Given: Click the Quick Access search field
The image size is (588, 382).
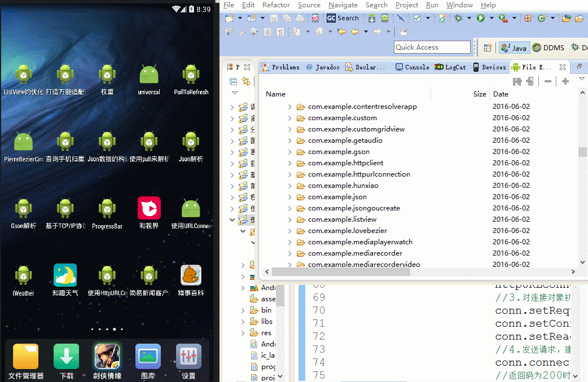Looking at the screenshot, I should pyautogui.click(x=432, y=47).
